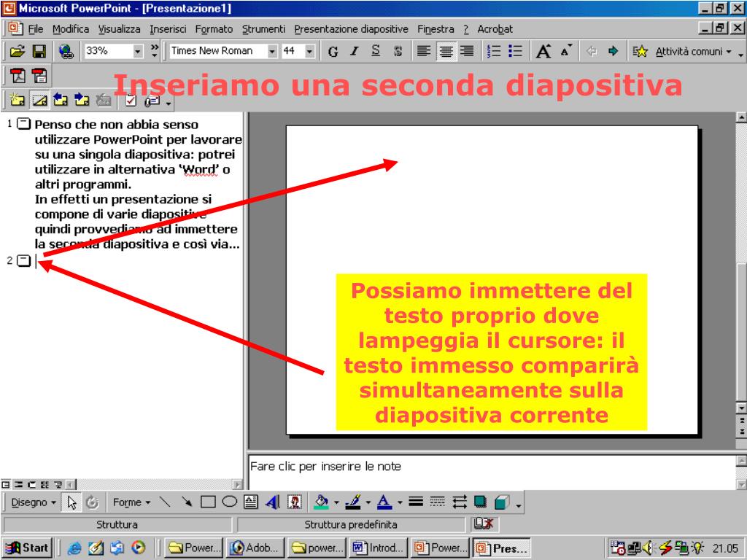Click the 3-D effect icon

click(x=502, y=502)
